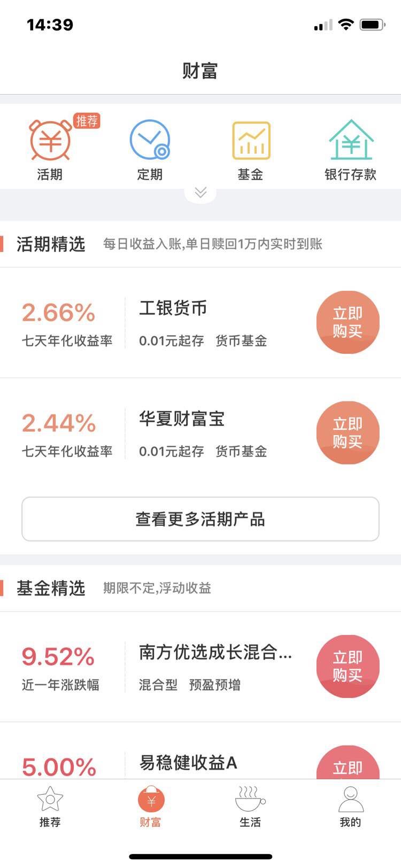View more with 查看更多活期产品

click(x=200, y=519)
